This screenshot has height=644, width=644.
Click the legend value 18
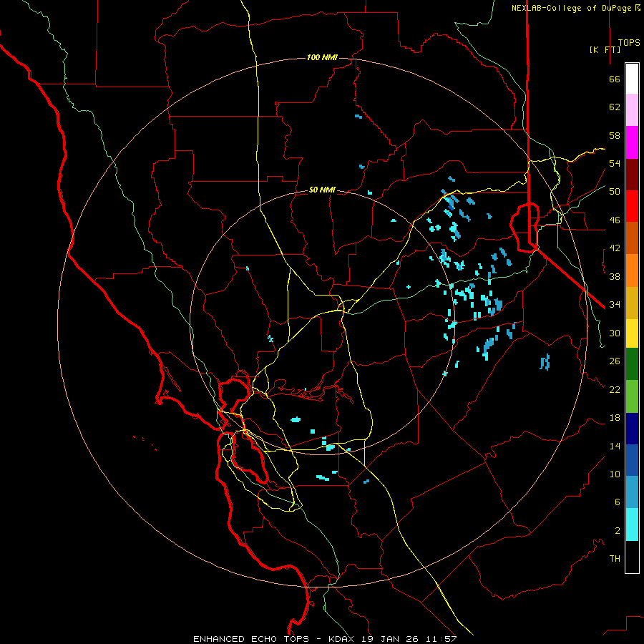(x=615, y=418)
